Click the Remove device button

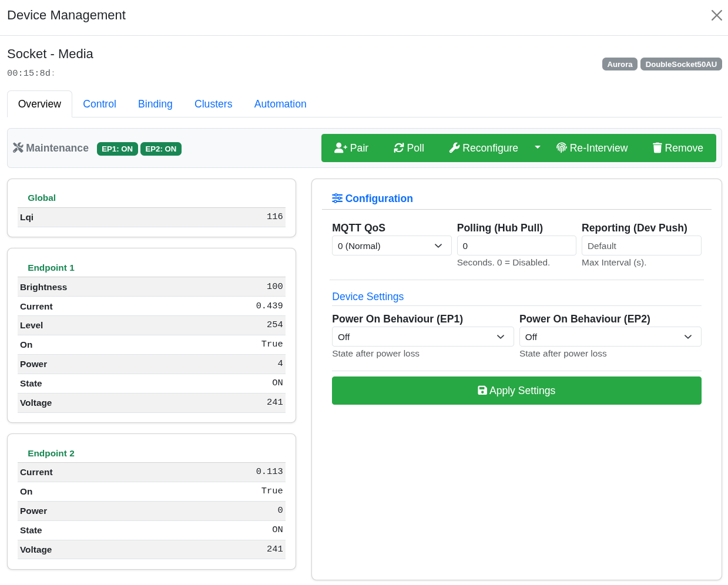click(x=678, y=148)
